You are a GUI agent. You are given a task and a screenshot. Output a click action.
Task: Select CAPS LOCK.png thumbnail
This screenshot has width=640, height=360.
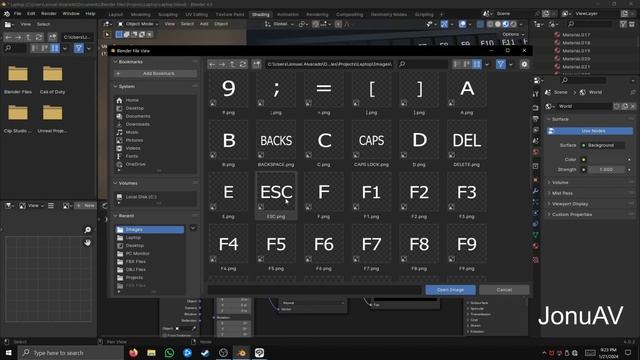[x=371, y=144]
